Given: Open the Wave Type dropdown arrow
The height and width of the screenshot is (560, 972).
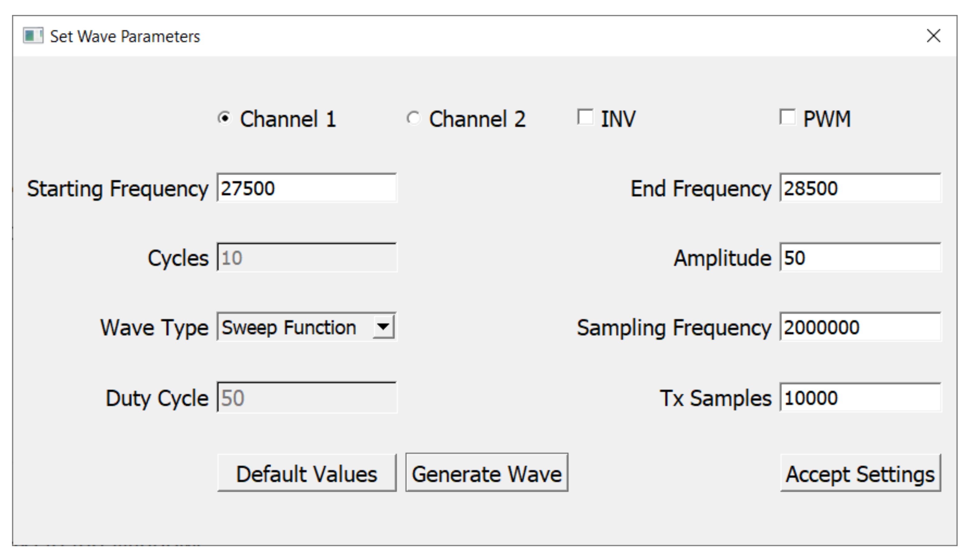Looking at the screenshot, I should pyautogui.click(x=383, y=327).
